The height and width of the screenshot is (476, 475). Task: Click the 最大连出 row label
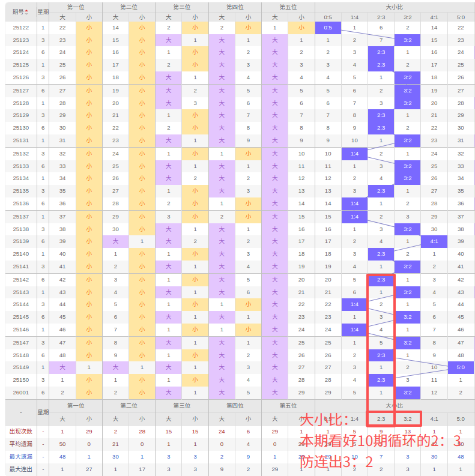click(x=20, y=469)
